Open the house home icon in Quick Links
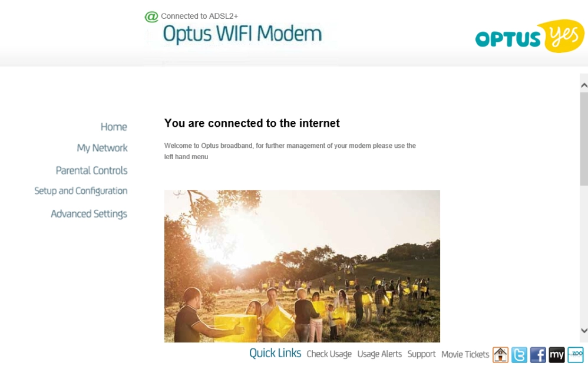Screen dimensions: 588x369 500,355
